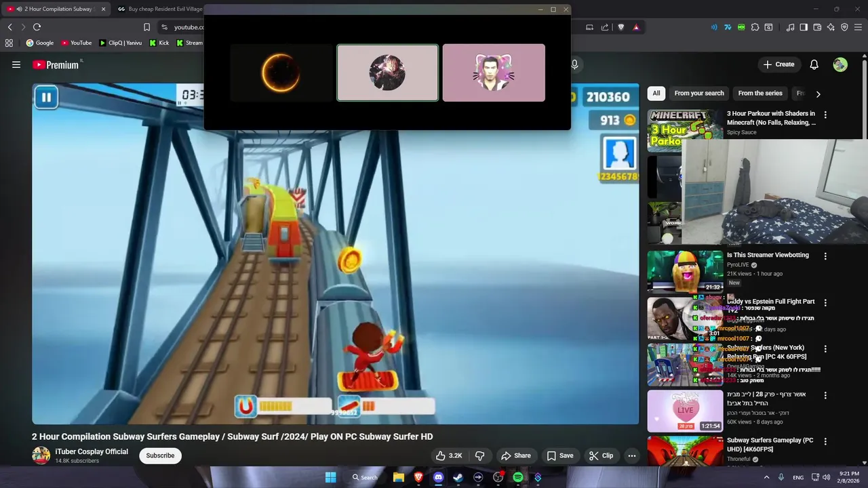Image resolution: width=868 pixels, height=488 pixels.
Task: Switch to Buy cheap Resident Evil Village tab
Action: (x=159, y=9)
